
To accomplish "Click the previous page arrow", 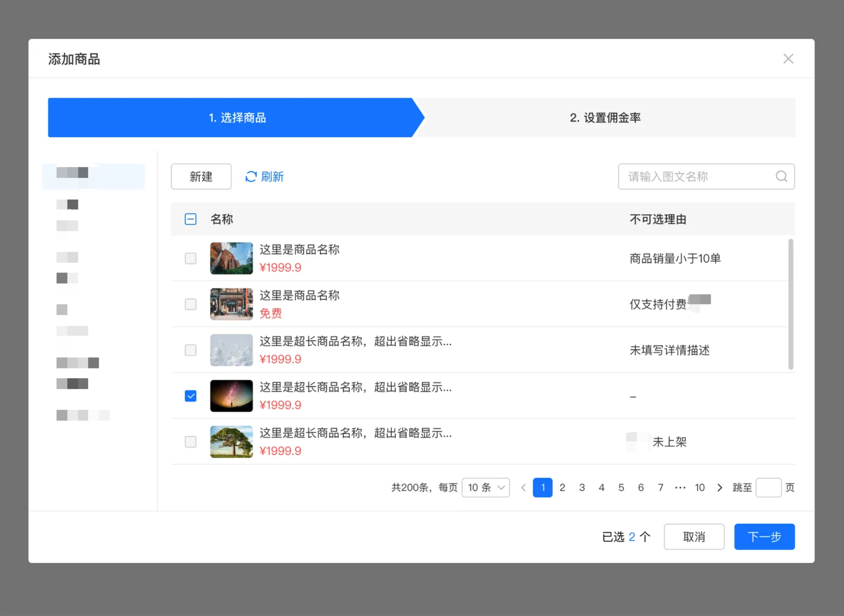I will pos(523,487).
